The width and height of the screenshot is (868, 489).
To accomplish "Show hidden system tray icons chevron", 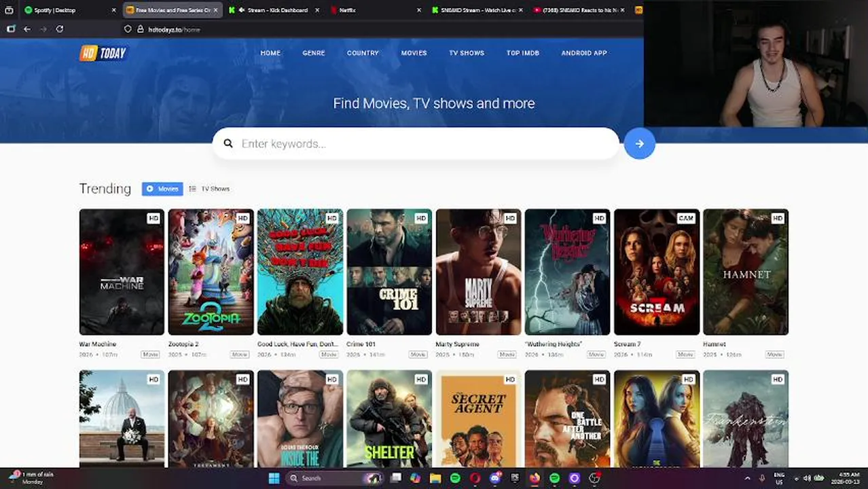I will pos(748,478).
